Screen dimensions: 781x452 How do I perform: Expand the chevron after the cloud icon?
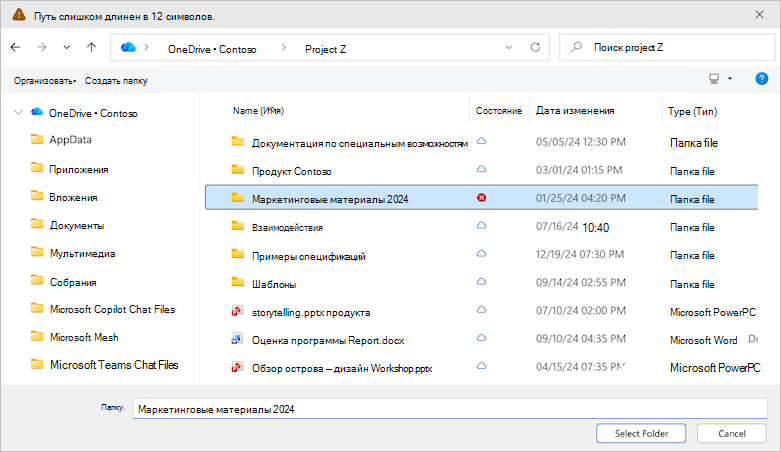click(x=146, y=47)
